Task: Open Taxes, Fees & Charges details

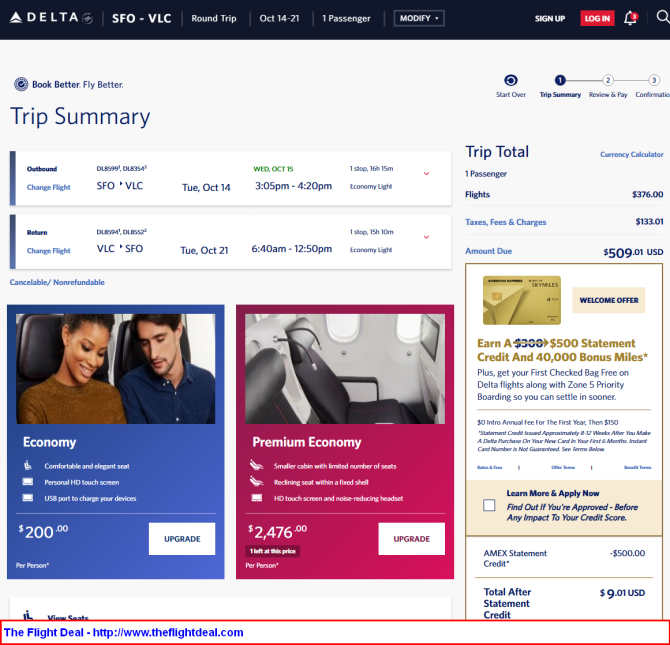Action: pyautogui.click(x=505, y=222)
